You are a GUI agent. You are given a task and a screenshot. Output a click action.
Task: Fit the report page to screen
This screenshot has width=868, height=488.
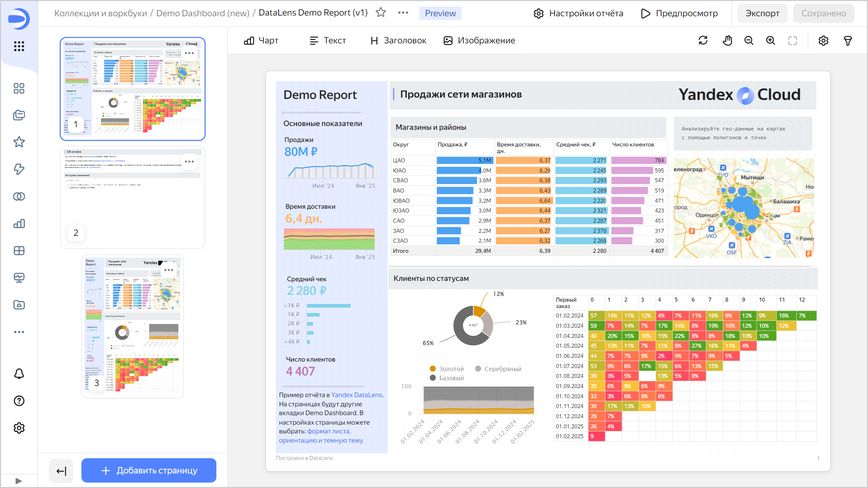point(792,40)
